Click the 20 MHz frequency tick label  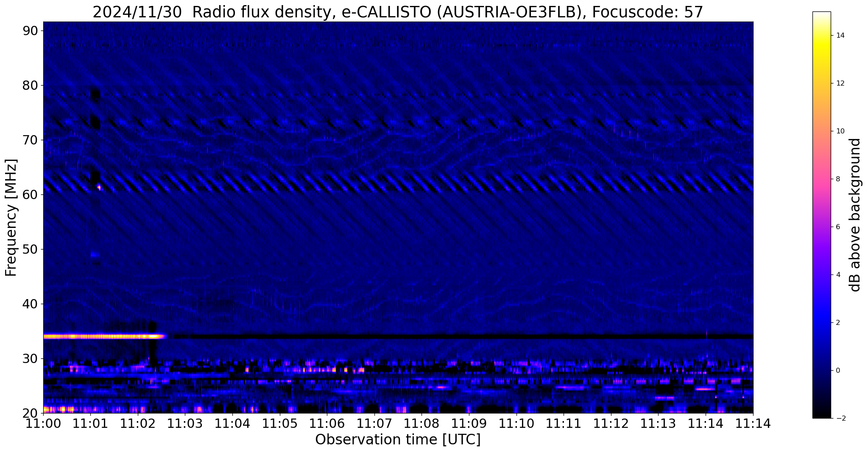30,413
